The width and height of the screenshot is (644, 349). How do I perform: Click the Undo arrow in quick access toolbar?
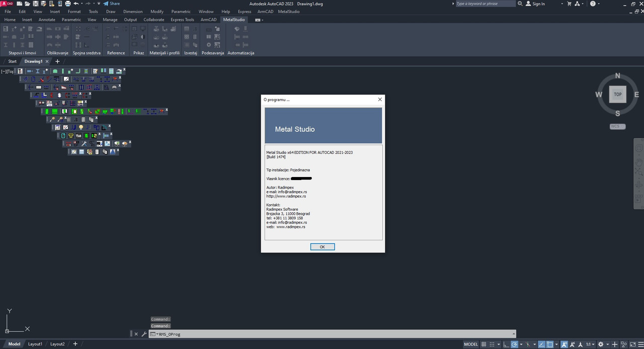click(76, 4)
